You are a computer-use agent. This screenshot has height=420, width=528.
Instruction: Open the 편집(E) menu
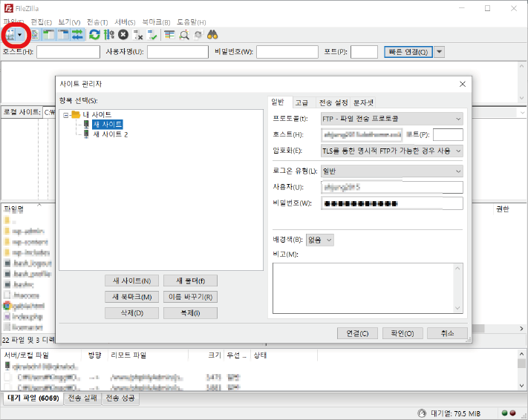(41, 22)
